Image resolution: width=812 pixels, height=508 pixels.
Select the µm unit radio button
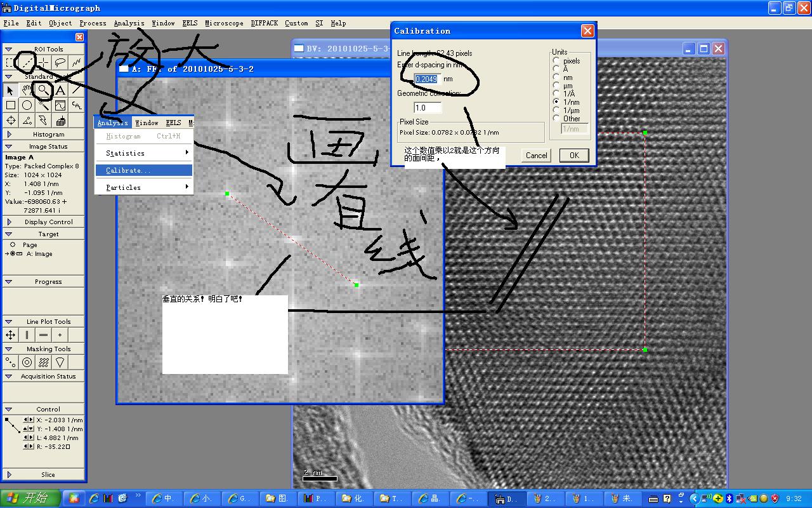556,86
